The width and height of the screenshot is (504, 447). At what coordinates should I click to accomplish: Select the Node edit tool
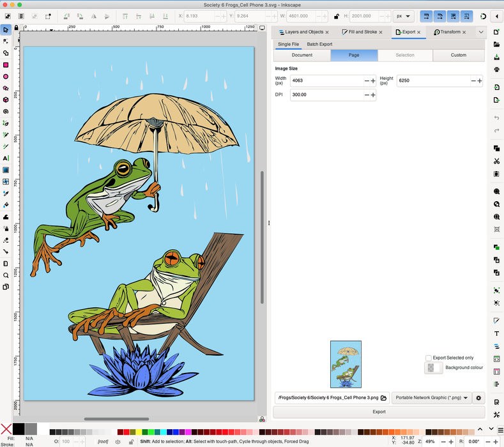[x=6, y=42]
